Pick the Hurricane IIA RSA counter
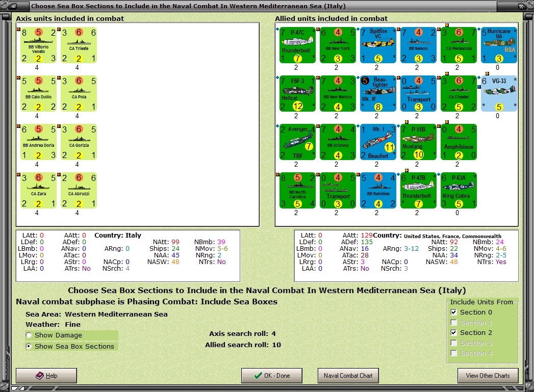Viewport: 534px width, 392px height. 499,45
